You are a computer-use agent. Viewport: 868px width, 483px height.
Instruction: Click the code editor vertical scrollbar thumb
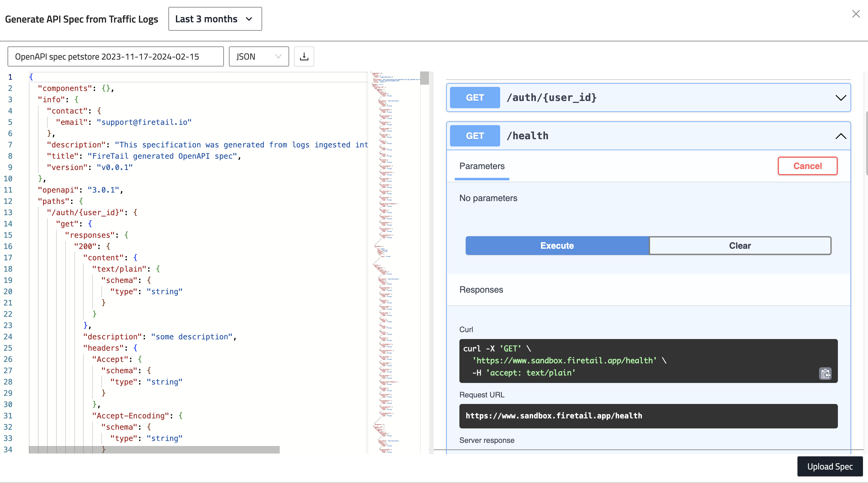[424, 78]
